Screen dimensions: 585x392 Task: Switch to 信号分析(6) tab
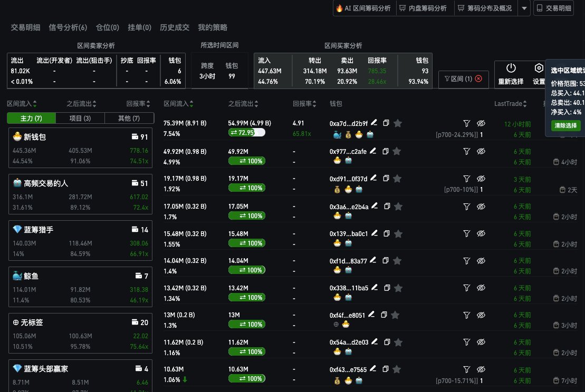click(x=68, y=27)
